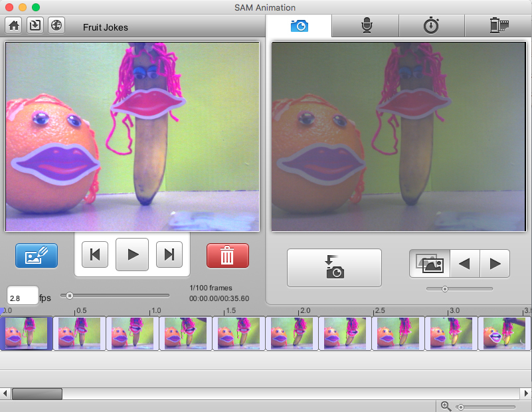Play the animation

point(132,255)
